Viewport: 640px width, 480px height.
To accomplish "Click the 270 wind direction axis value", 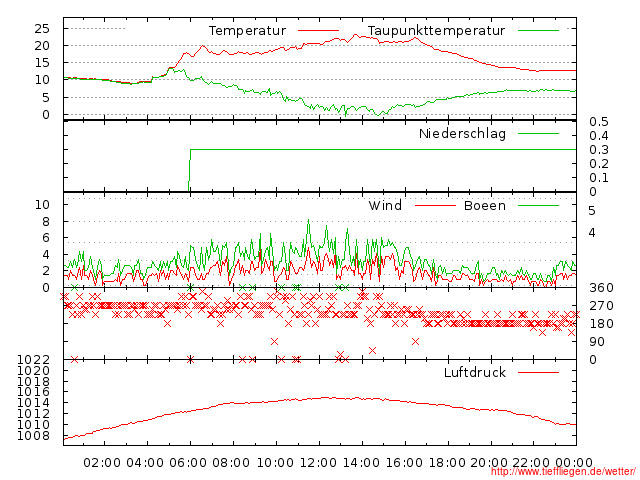I will pyautogui.click(x=601, y=306).
